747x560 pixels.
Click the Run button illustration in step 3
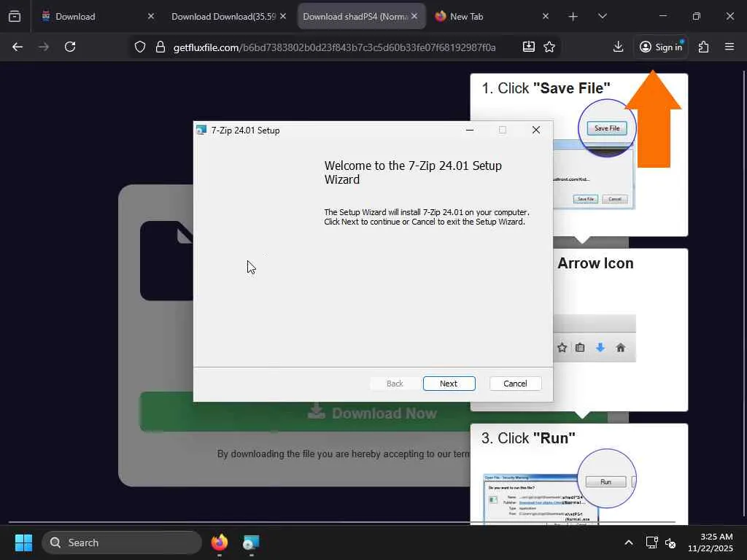(x=605, y=482)
